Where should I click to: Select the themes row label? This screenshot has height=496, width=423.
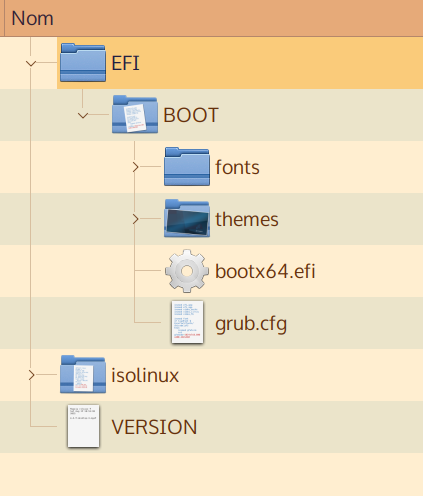click(x=247, y=219)
